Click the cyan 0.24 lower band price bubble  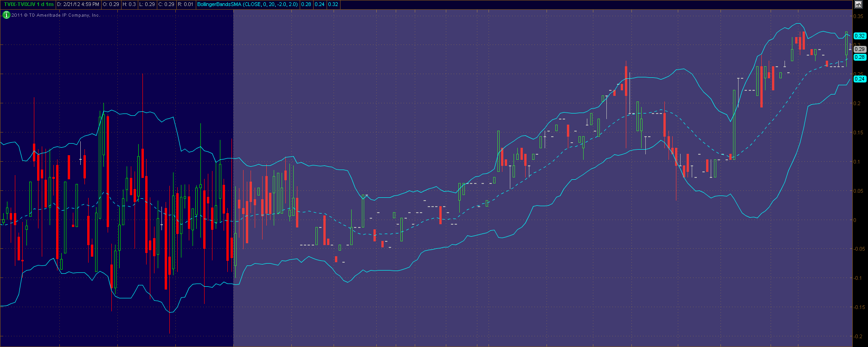click(x=860, y=79)
